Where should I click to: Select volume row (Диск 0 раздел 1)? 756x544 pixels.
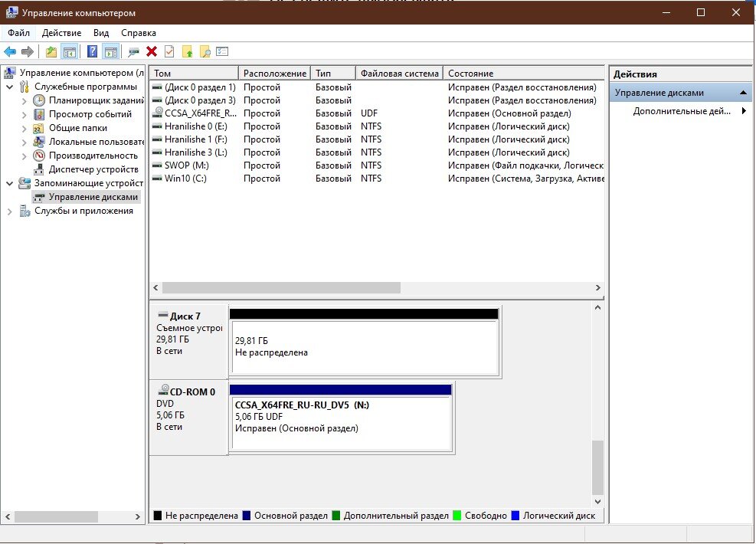pos(377,87)
